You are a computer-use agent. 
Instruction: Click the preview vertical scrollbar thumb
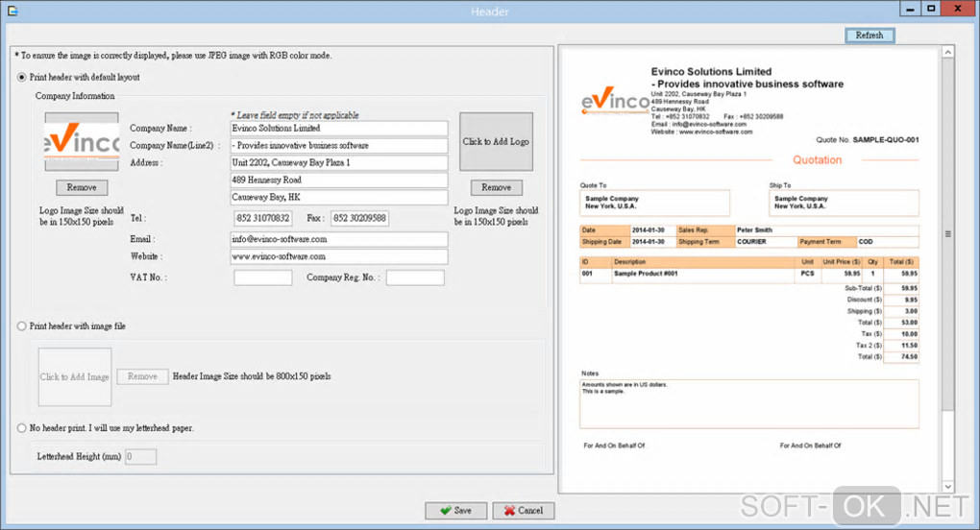[948, 234]
